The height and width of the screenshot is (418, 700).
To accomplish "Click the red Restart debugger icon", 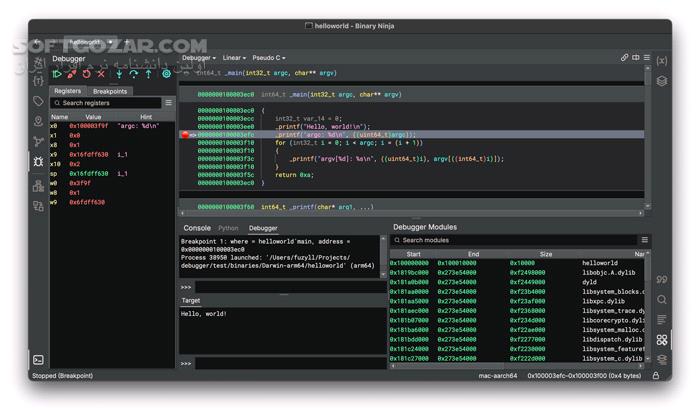I will tap(86, 74).
